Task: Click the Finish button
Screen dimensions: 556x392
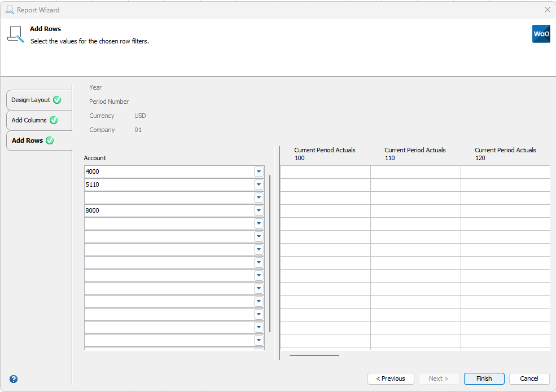Action: tap(484, 378)
